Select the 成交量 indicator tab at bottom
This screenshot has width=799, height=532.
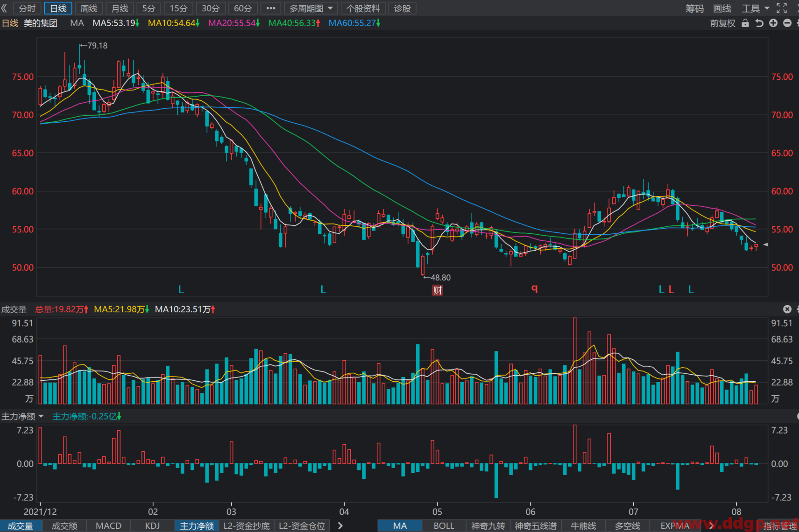click(21, 526)
